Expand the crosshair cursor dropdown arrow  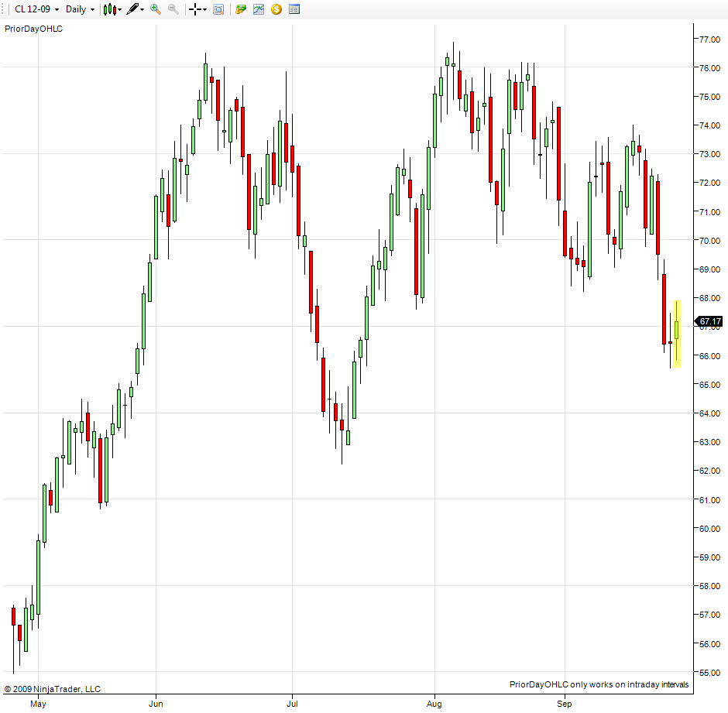(204, 10)
